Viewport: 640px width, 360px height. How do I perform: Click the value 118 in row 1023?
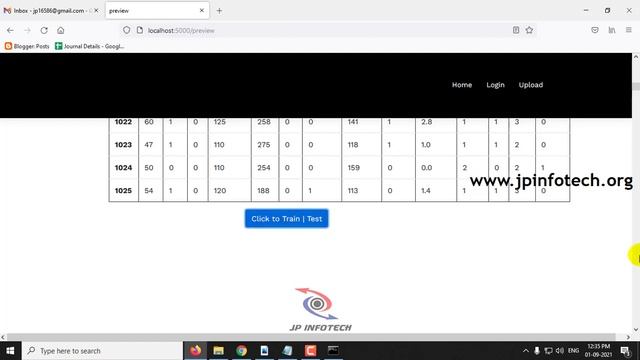[353, 144]
